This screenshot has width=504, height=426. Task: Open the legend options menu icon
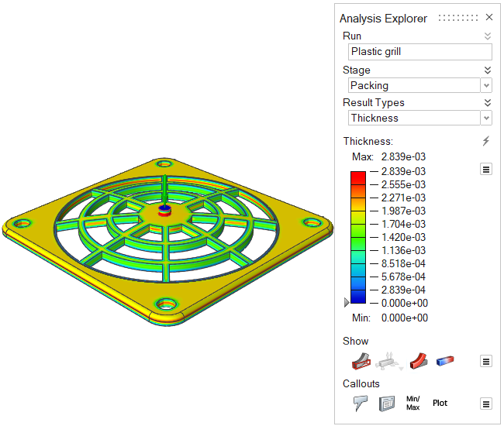tap(486, 169)
